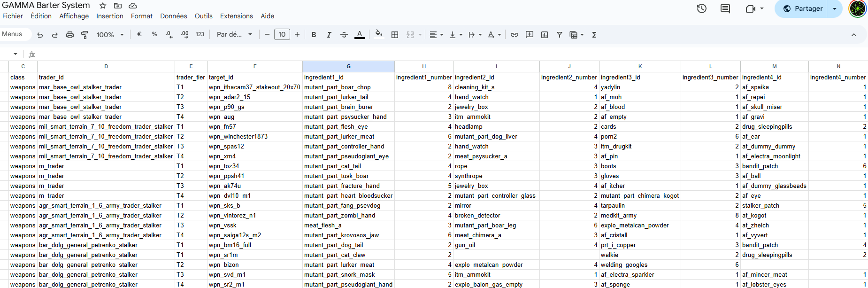Viewport: 868px width, 288px height.
Task: Insert a comment from toolbar
Action: [x=530, y=34]
